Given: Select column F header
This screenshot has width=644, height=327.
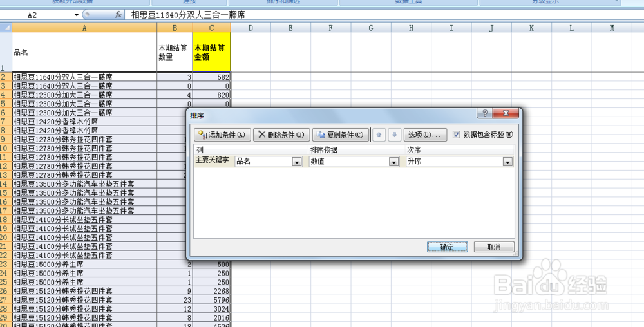Looking at the screenshot, I should pyautogui.click(x=330, y=28).
